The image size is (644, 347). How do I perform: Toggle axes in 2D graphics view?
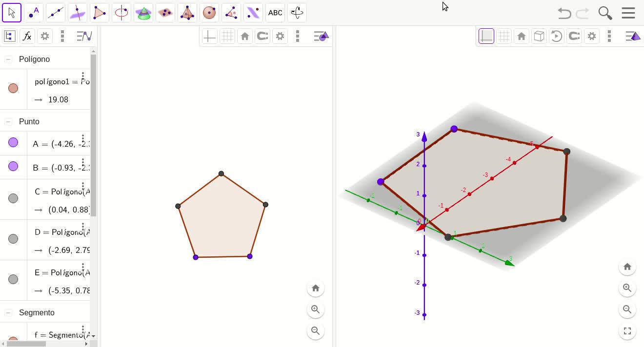[210, 36]
